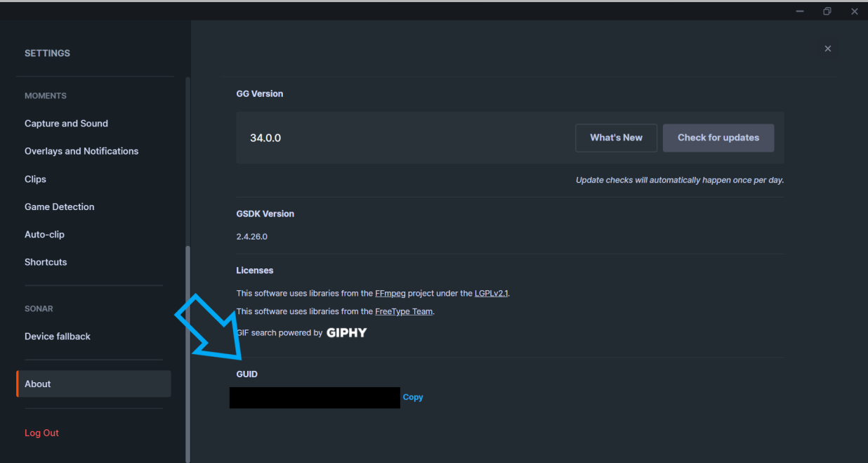Go to Overlays and Notifications settings
The height and width of the screenshot is (463, 868).
coord(81,151)
